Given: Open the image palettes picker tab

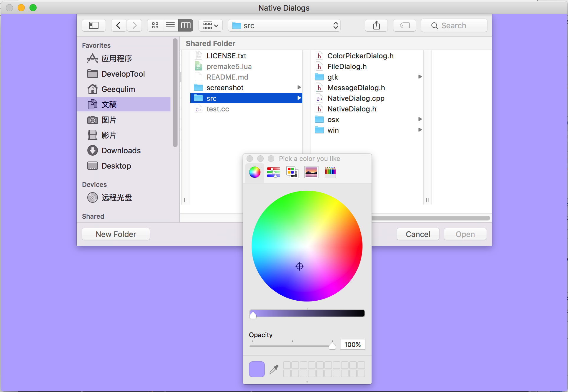Looking at the screenshot, I should click(311, 172).
